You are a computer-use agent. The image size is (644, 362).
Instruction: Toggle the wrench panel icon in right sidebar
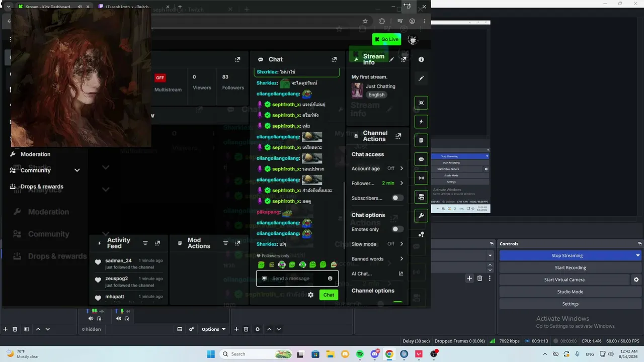click(421, 216)
